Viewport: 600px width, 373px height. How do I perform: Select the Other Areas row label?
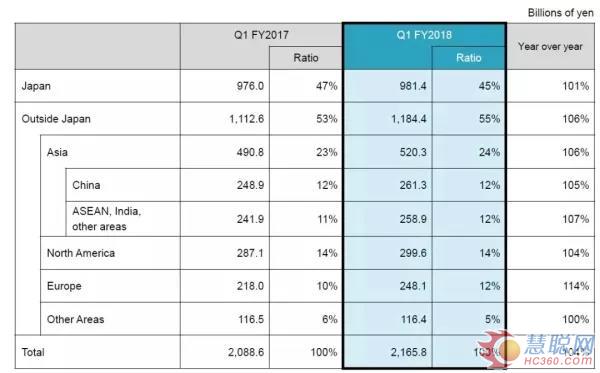coord(75,319)
